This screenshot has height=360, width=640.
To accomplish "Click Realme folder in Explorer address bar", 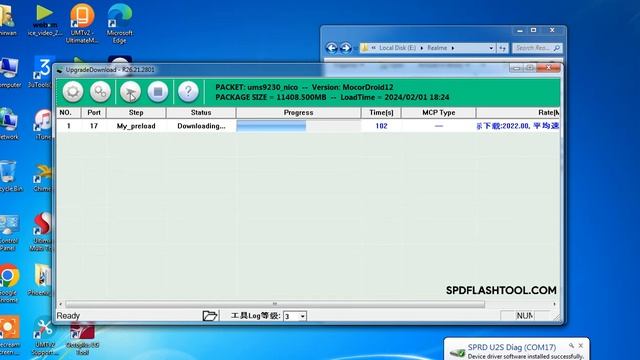I will [437, 48].
